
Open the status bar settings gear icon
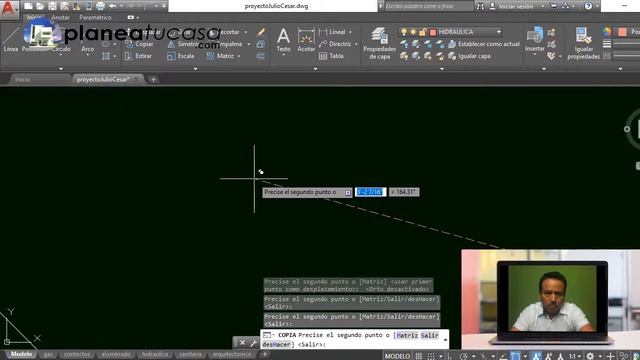[590, 356]
